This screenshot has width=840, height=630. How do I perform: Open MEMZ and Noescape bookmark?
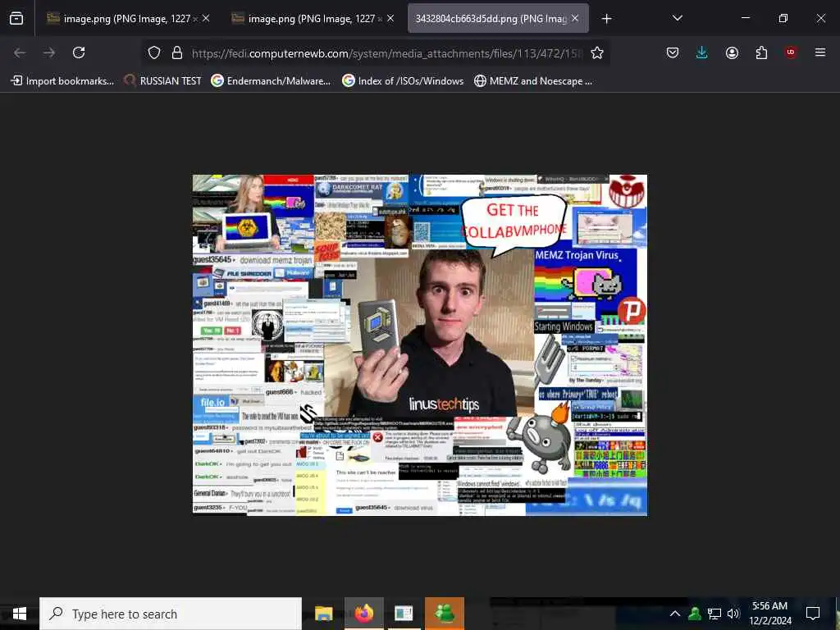(x=533, y=81)
